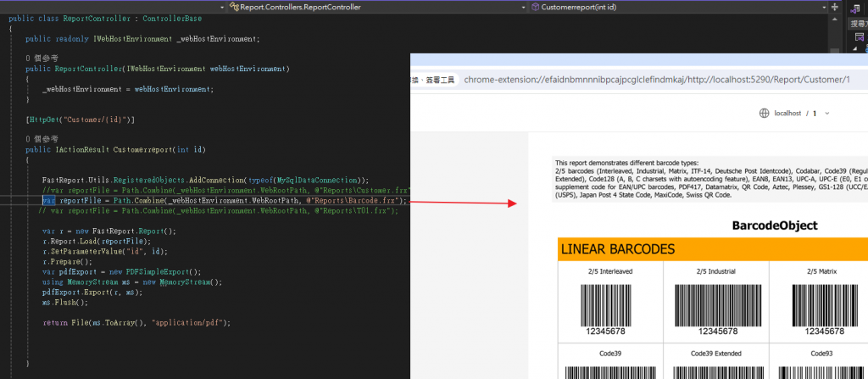Click the Code39 barcode label

(610, 354)
